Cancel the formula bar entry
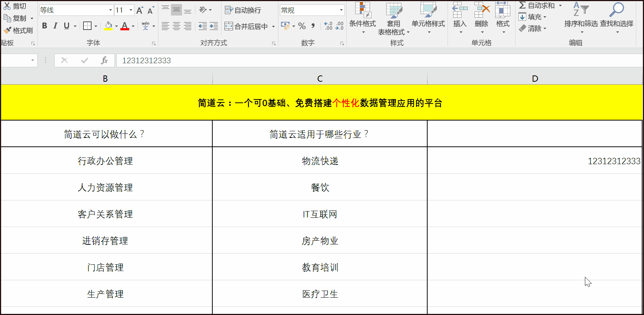Viewport: 644px width, 315px height. pyautogui.click(x=64, y=60)
